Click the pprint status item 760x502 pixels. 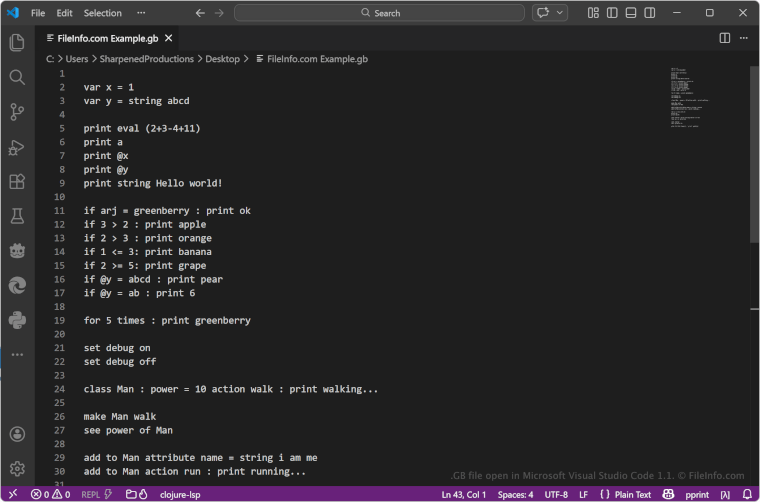tap(697, 494)
